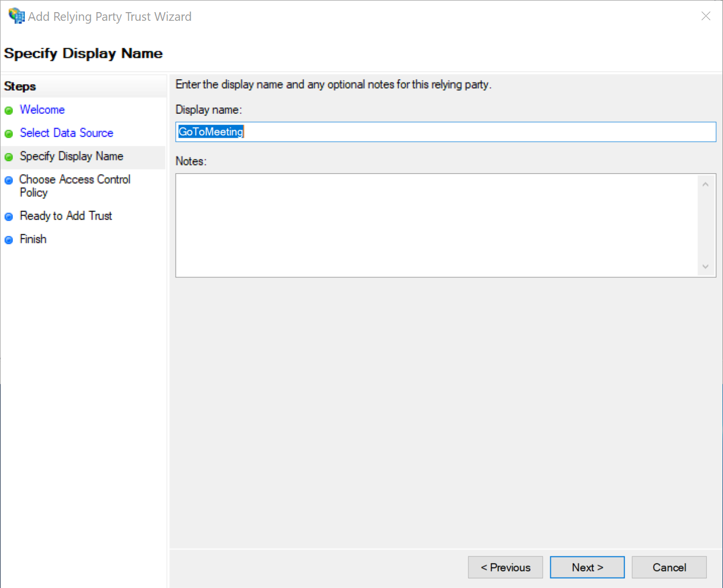This screenshot has width=723, height=588.
Task: Click the Specify Display Name page heading
Action: tap(83, 54)
